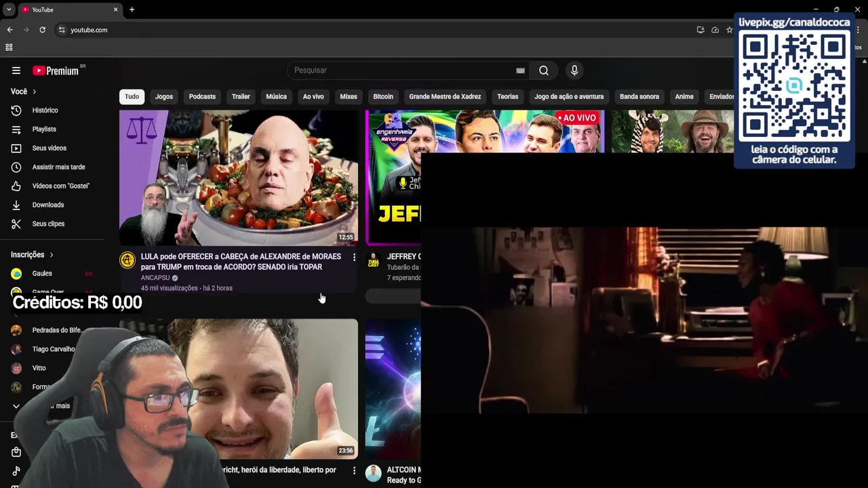Click the thumbs-up icon for liked videos
Screen dimensions: 868x488
point(16,186)
